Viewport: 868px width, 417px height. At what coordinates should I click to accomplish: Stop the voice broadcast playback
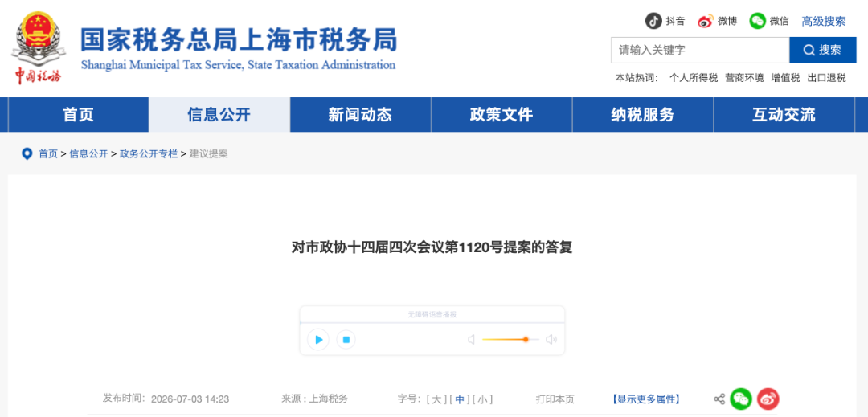pos(346,340)
